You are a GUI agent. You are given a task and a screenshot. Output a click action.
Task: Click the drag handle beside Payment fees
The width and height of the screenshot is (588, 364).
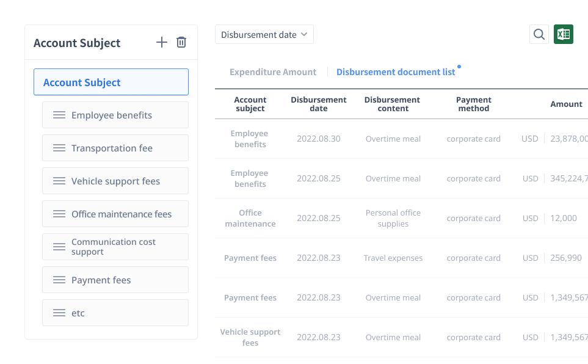coord(59,280)
